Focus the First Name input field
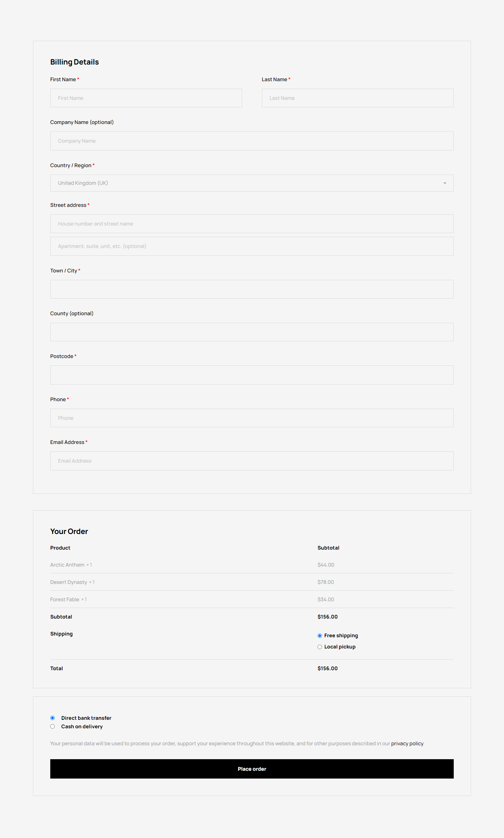Image resolution: width=504 pixels, height=838 pixels. pyautogui.click(x=146, y=98)
